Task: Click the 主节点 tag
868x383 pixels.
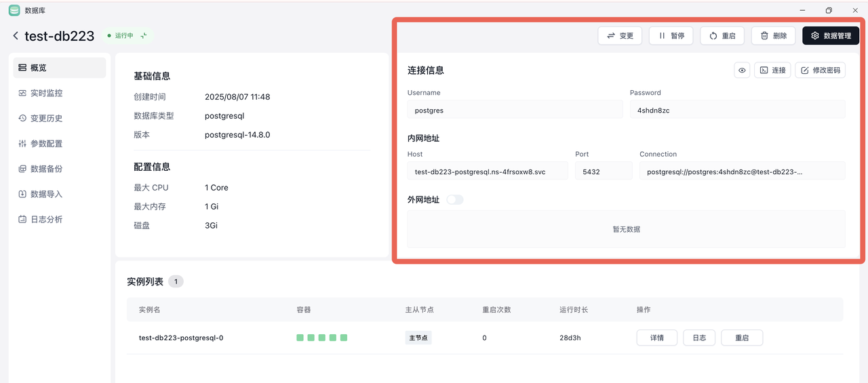Action: [x=418, y=338]
